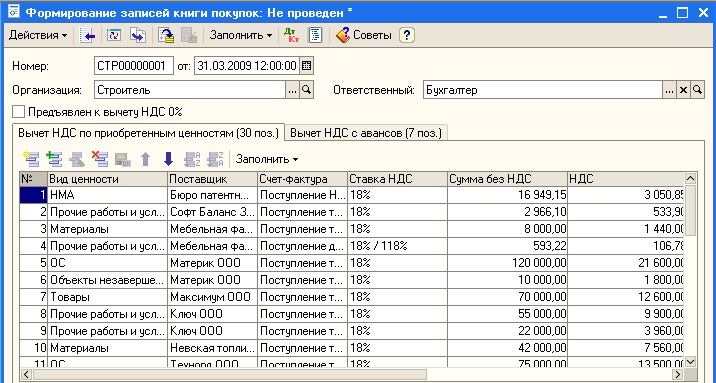
Task: Move row down with blue arrow
Action: coord(168,159)
